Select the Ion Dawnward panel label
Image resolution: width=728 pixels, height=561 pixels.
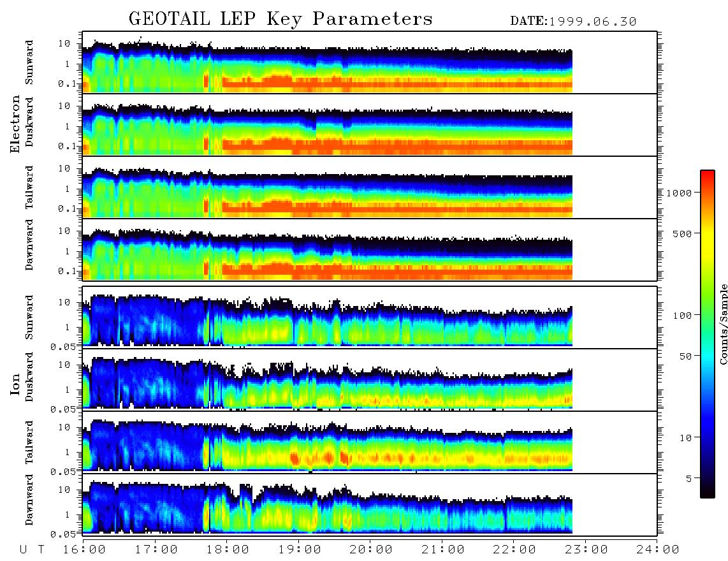coord(29,500)
